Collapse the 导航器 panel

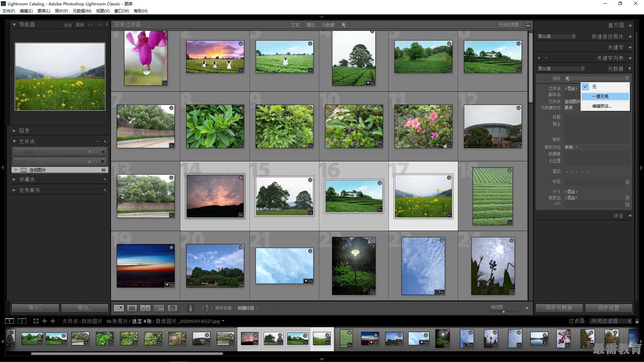(x=14, y=24)
